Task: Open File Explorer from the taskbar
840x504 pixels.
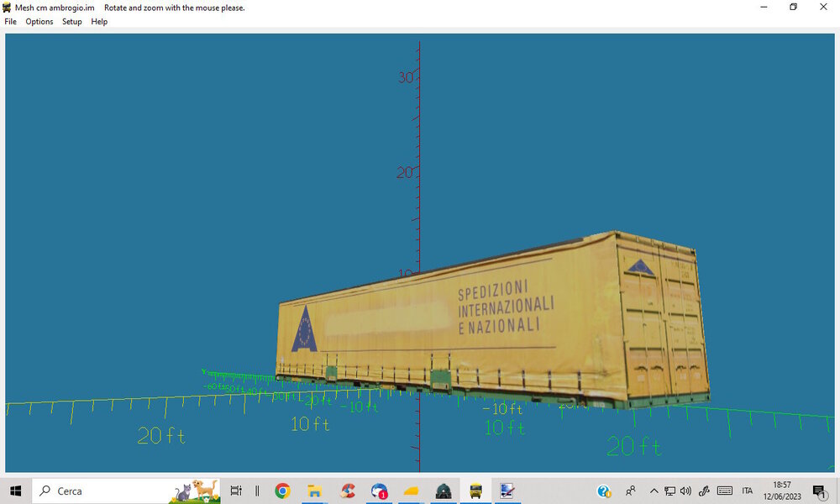Action: coord(314,491)
